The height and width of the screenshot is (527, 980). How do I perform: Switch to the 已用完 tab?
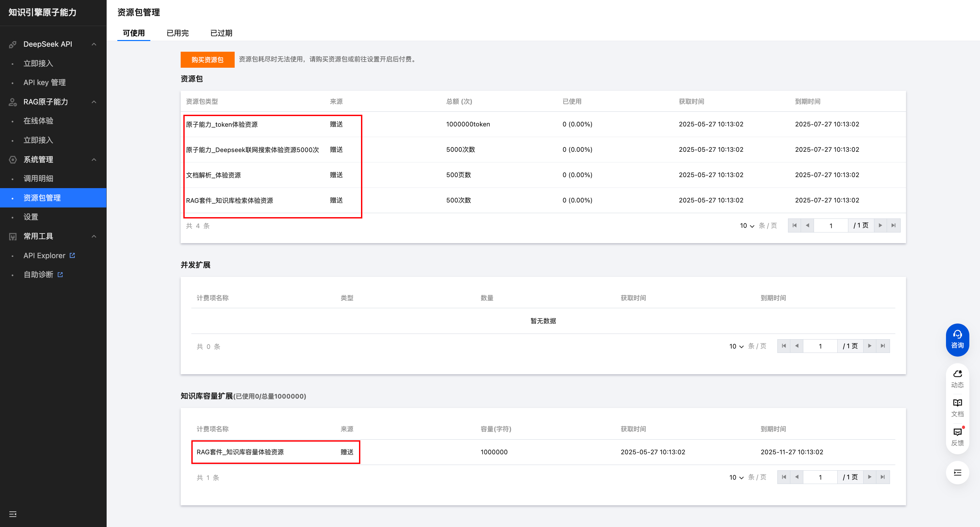[178, 33]
